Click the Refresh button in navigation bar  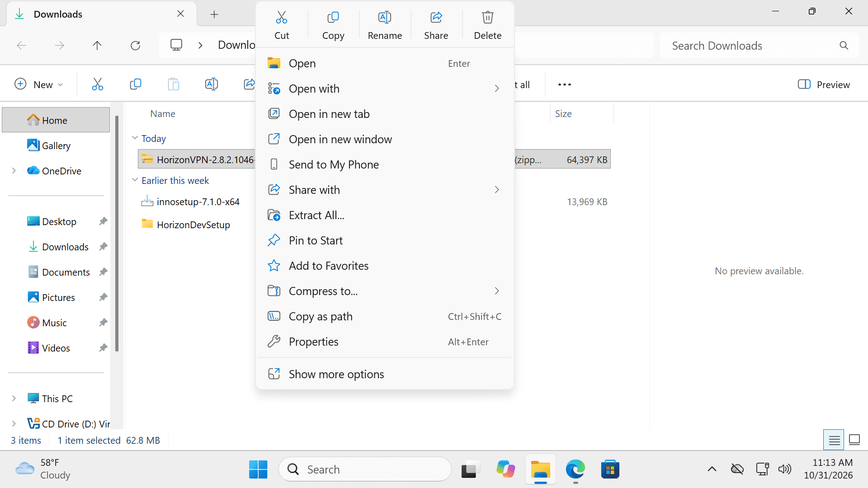pos(135,45)
